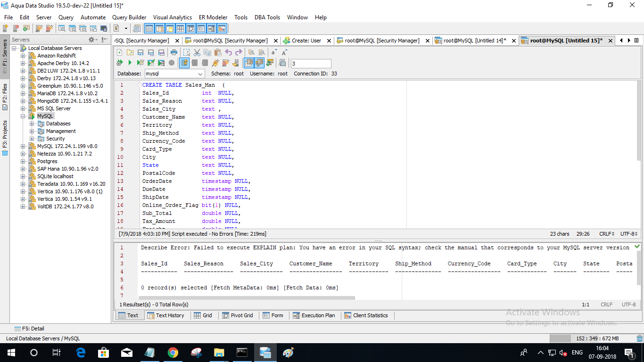The height and width of the screenshot is (362, 644).
Task: Collapse the Local Database Servers root
Action: click(x=14, y=48)
